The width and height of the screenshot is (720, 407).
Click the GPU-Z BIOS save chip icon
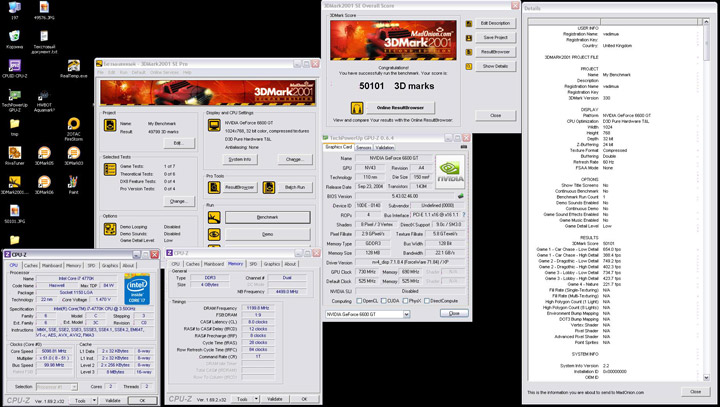coord(460,196)
